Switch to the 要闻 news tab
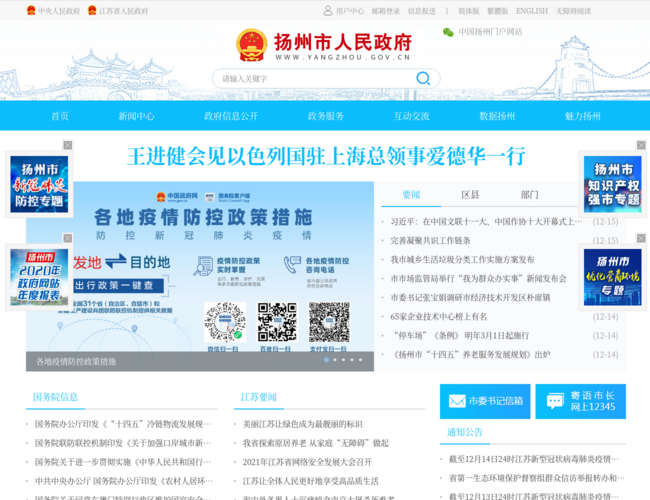The image size is (650, 500). coord(411,195)
